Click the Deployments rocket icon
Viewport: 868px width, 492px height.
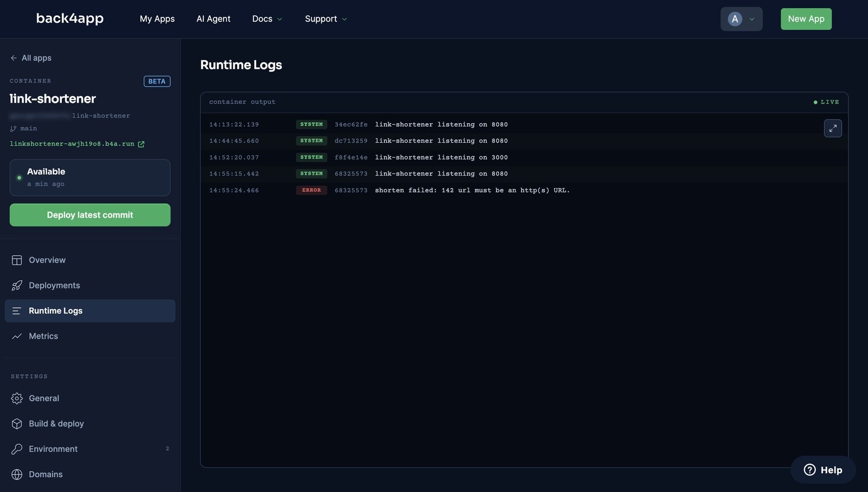tap(17, 286)
